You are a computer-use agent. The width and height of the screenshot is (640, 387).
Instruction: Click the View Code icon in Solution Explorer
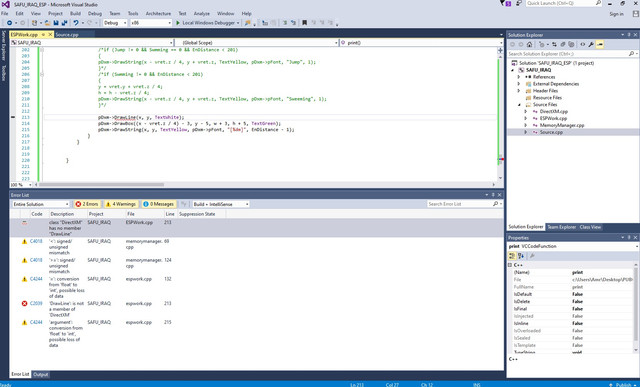(582, 44)
